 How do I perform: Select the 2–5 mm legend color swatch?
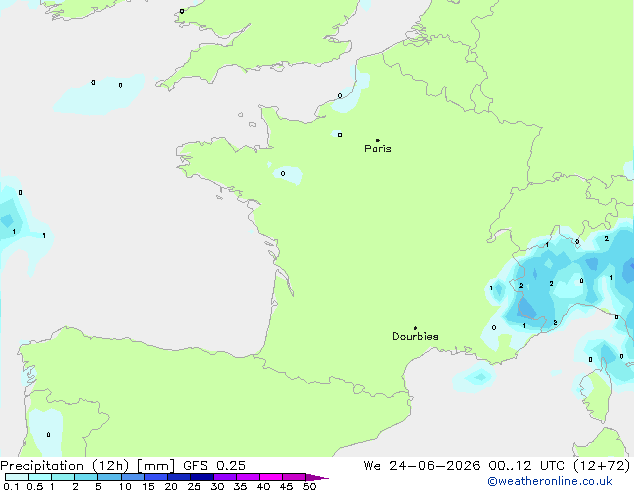point(86,477)
